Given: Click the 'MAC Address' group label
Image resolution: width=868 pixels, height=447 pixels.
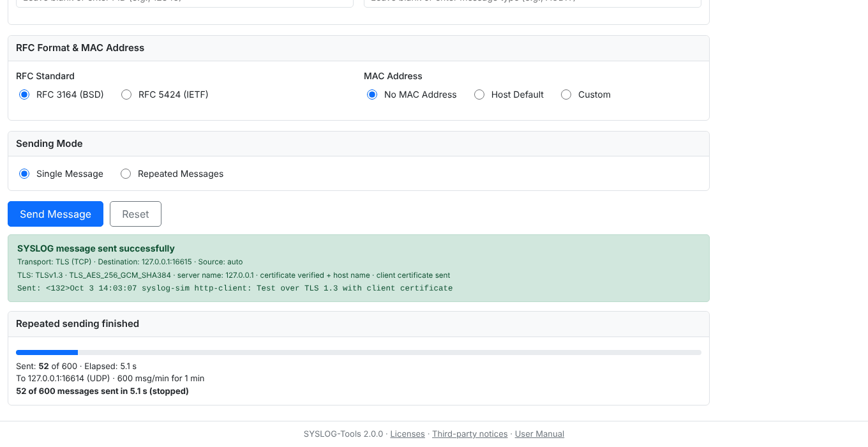Looking at the screenshot, I should point(393,76).
